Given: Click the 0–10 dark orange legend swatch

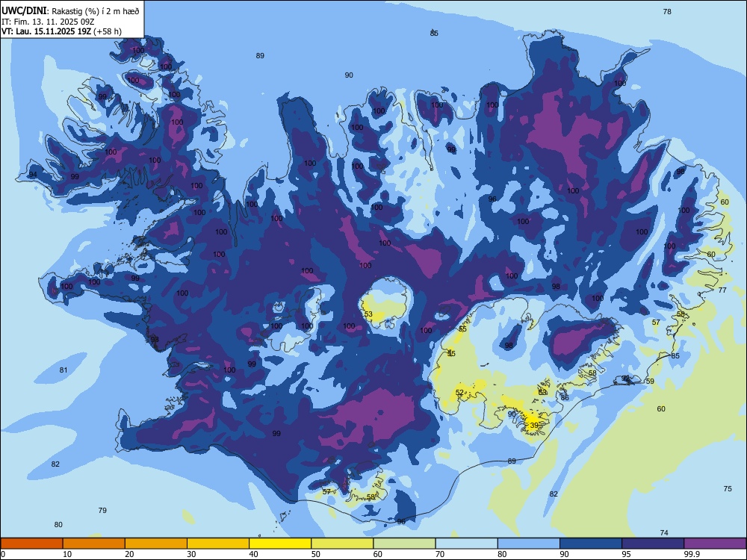Looking at the screenshot, I should [x=31, y=544].
